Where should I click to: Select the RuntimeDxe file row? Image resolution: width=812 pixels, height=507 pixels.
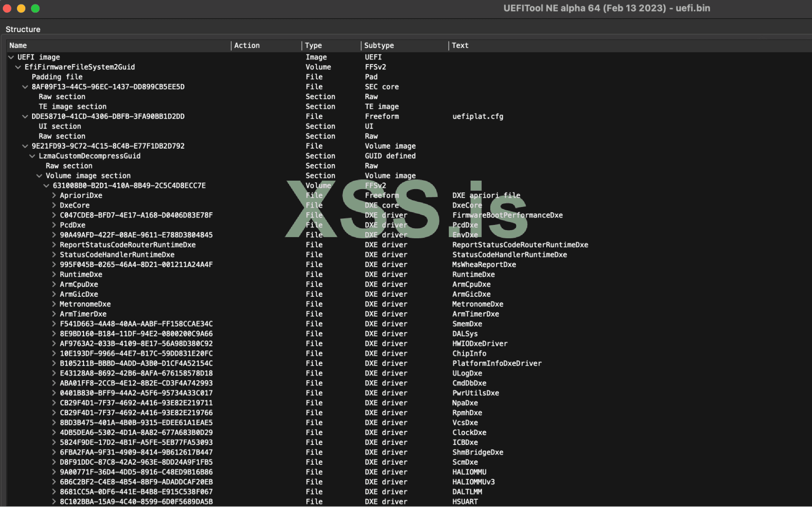pos(81,274)
